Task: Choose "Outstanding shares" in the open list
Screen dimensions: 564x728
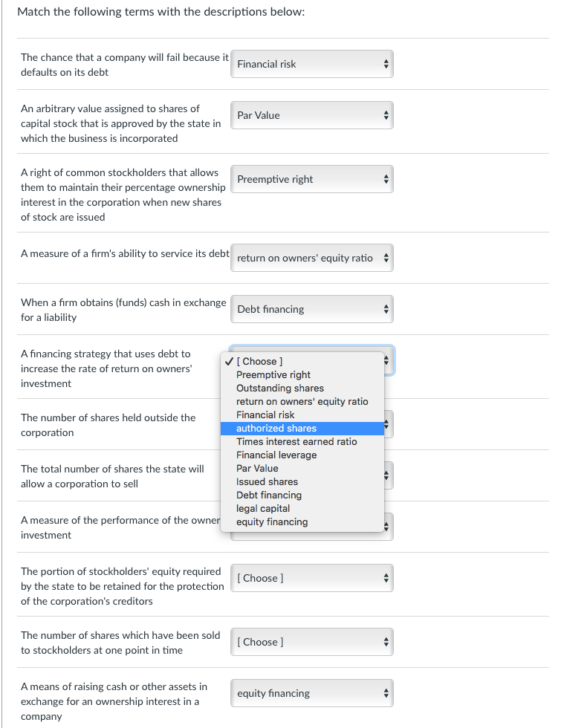Action: click(279, 388)
